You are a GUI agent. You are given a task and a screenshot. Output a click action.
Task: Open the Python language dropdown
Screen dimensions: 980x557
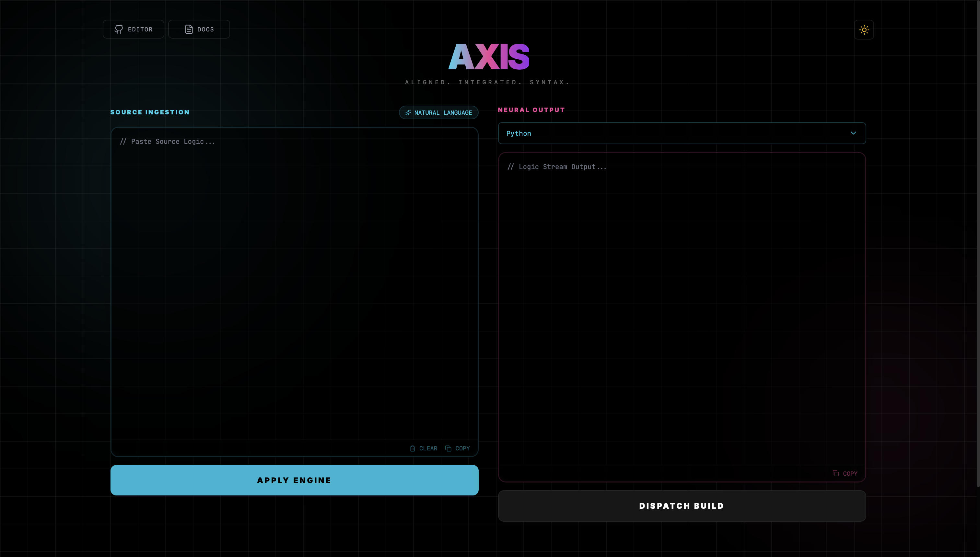pyautogui.click(x=682, y=133)
